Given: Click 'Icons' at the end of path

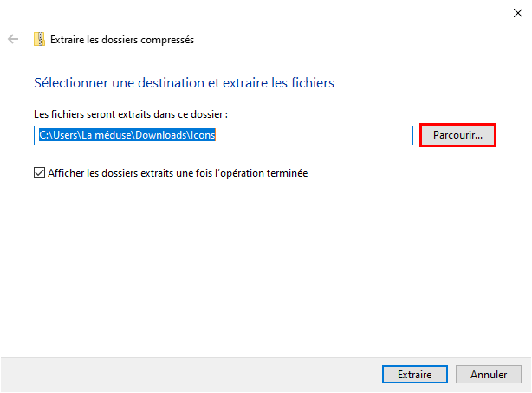Looking at the screenshot, I should [203, 135].
